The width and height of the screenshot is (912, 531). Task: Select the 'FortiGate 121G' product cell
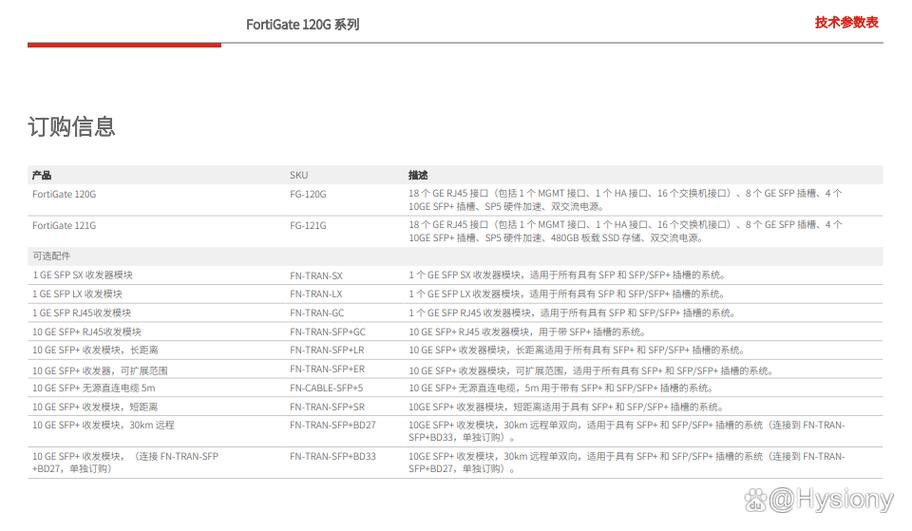64,226
